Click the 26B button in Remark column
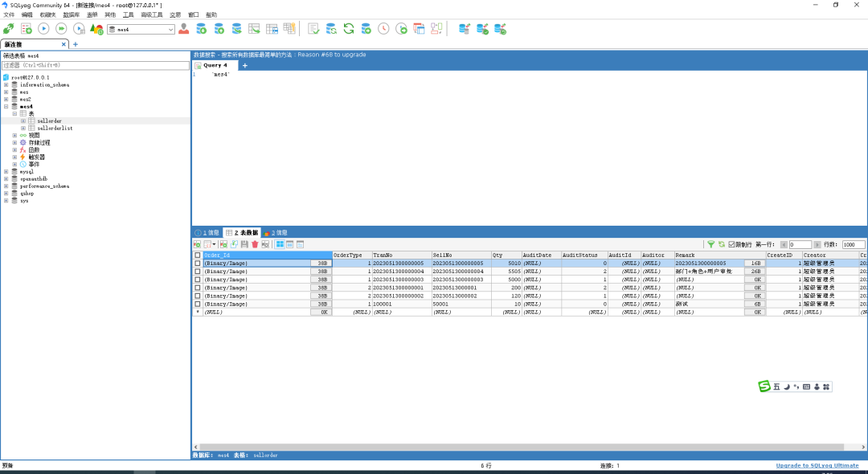Image resolution: width=868 pixels, height=474 pixels. click(755, 272)
